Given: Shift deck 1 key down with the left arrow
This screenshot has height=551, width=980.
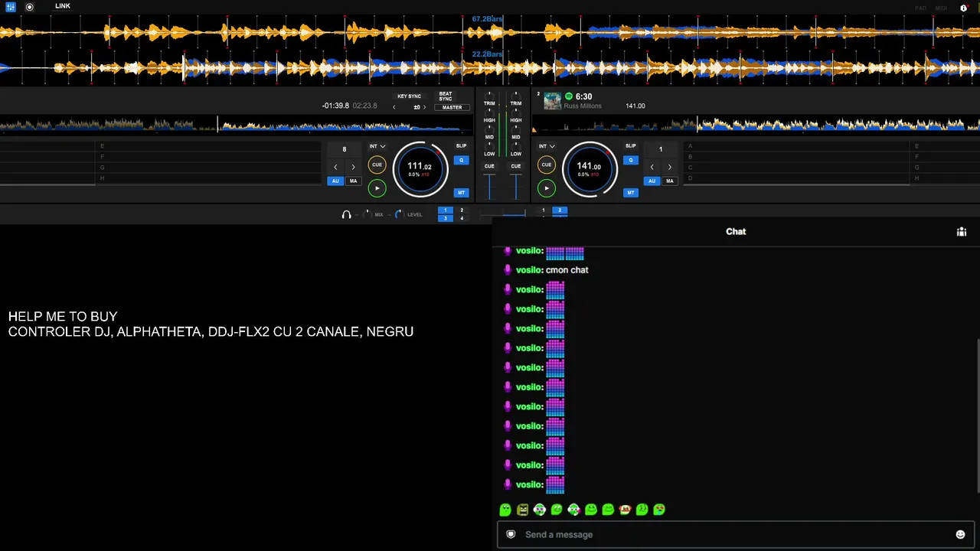Looking at the screenshot, I should pyautogui.click(x=394, y=107).
